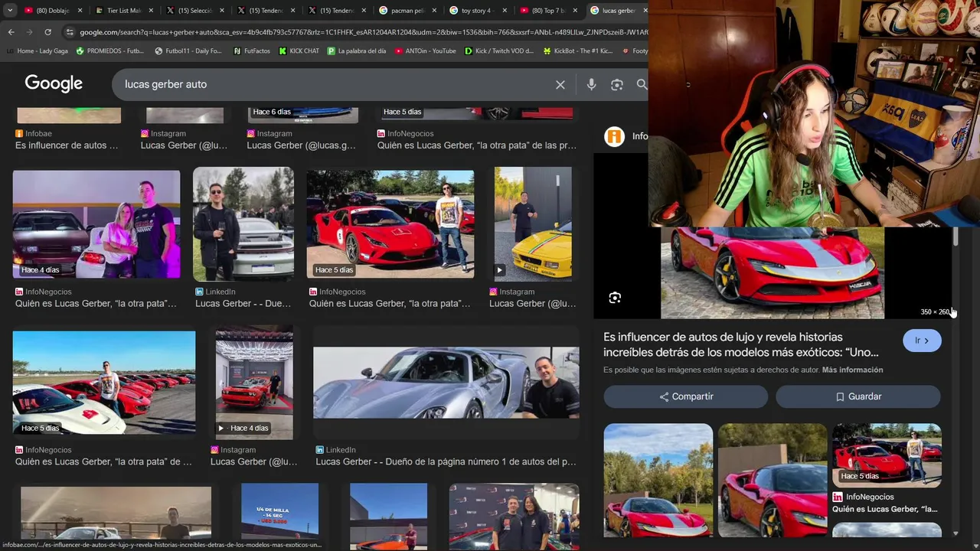This screenshot has height=551, width=980.
Task: Open related 'Hace 5 días' InfoNegocios thumbnail
Action: point(887,455)
